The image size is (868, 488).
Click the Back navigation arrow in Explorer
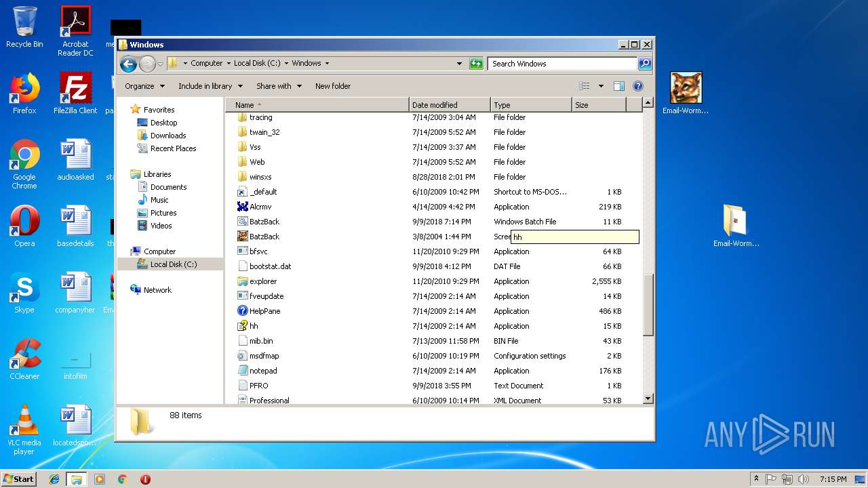click(x=128, y=64)
